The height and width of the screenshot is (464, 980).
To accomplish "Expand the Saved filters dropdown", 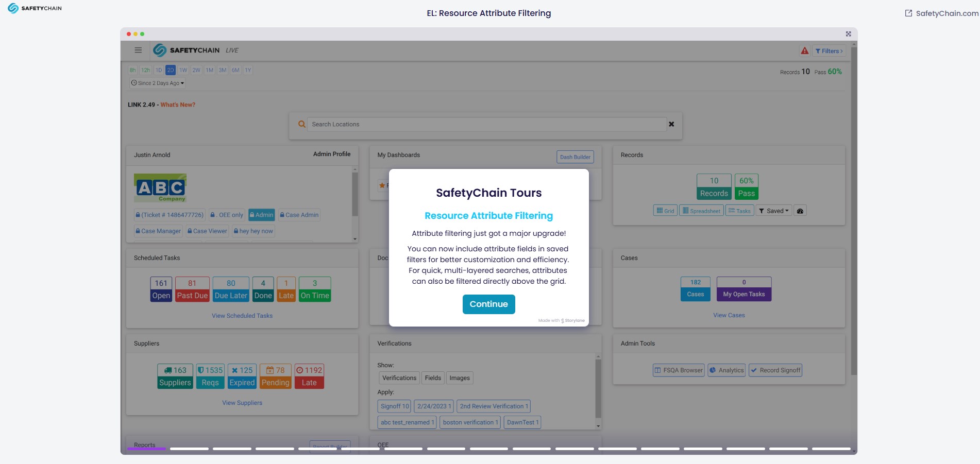I will 773,211.
